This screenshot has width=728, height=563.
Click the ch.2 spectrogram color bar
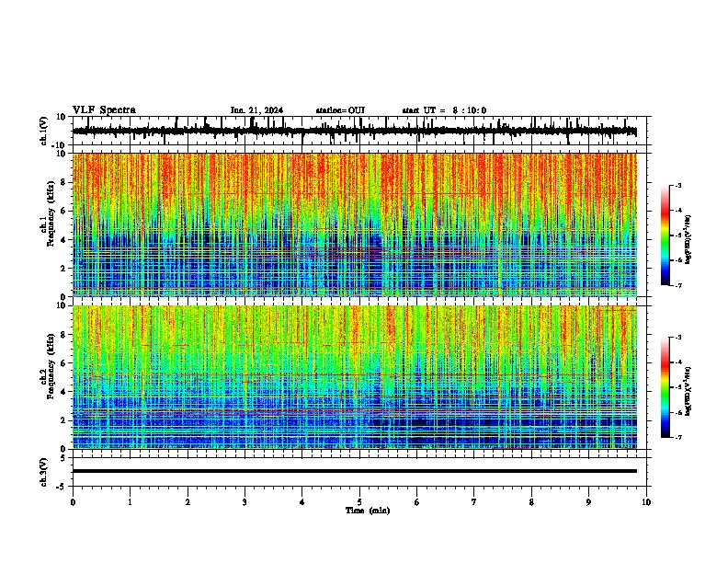point(665,387)
